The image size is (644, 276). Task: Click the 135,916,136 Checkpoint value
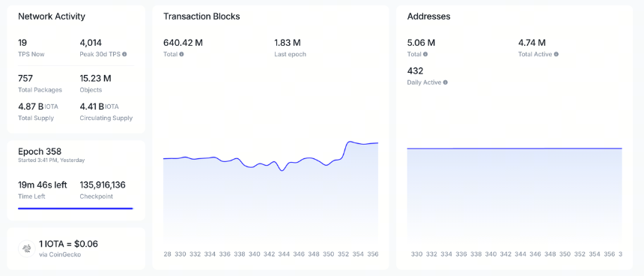[x=103, y=185]
